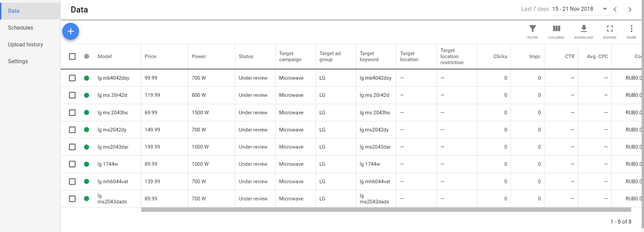Click green status dot for lg ms 2043hs
Screen dimensions: 644x232
coord(86,113)
